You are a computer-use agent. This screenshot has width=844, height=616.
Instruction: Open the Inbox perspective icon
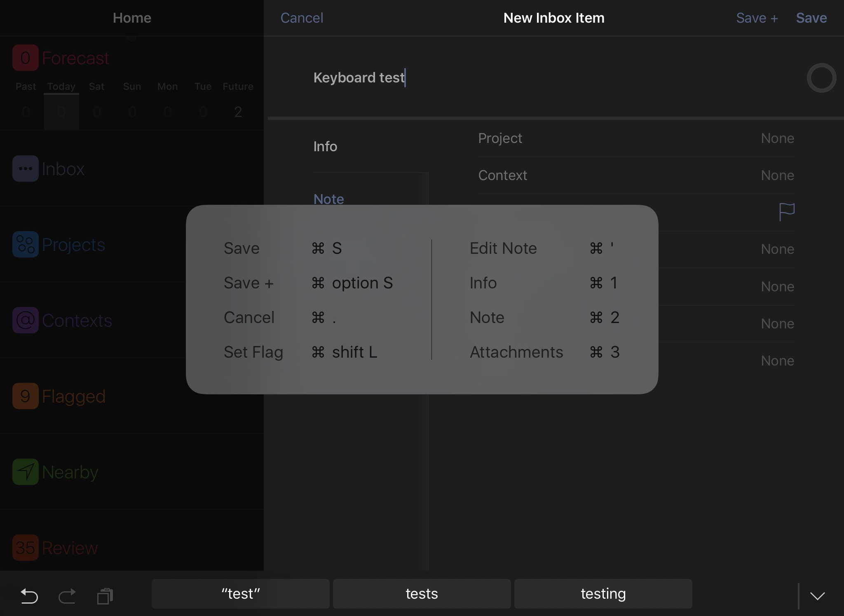point(25,169)
